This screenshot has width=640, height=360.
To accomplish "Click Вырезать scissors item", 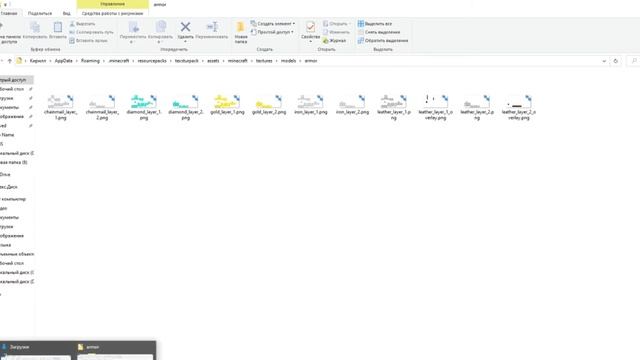I will (82, 24).
